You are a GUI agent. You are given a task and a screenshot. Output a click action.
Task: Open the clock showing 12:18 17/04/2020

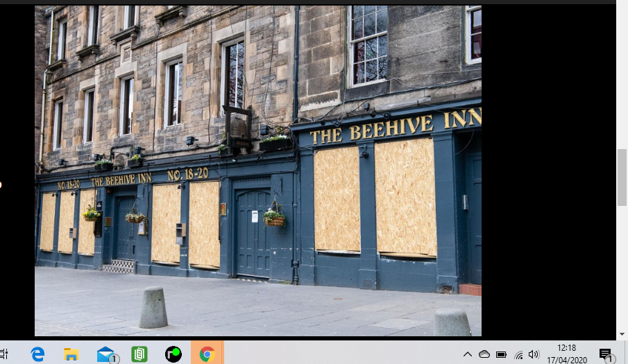(567, 354)
